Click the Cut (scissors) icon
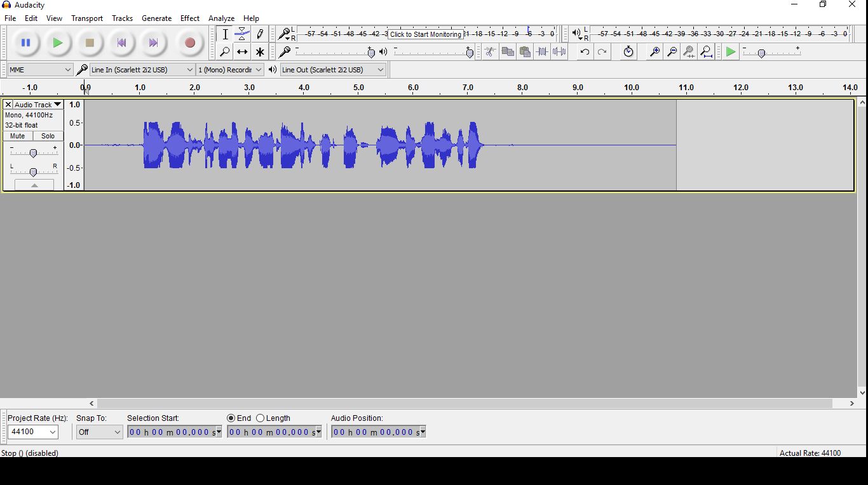Screen dimensions: 868x485 [490, 52]
